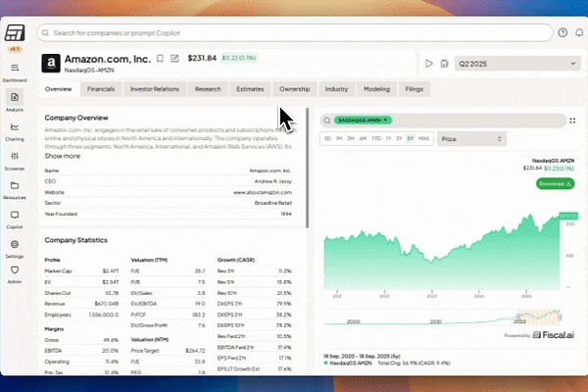The height and width of the screenshot is (392, 588).
Task: Open the Screener sidebar icon
Action: click(15, 156)
